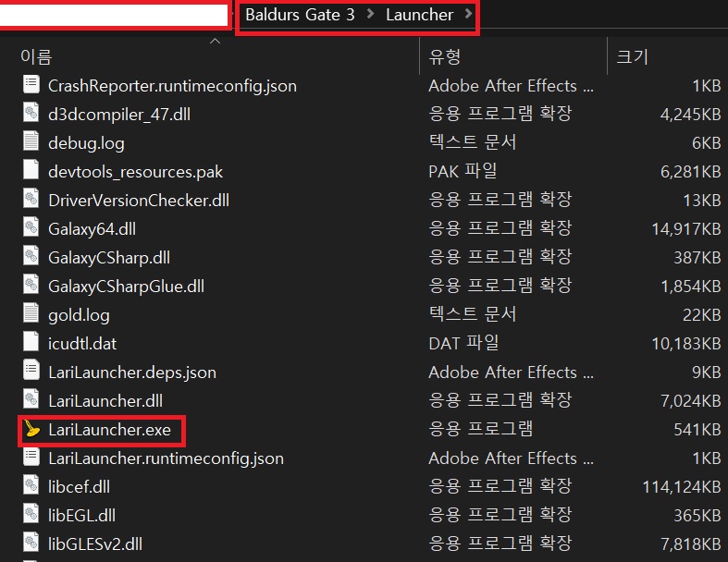Screen dimensions: 728x562
Task: Click the CrashReporter.runtimeconfig.json file icon
Action: (x=31, y=85)
